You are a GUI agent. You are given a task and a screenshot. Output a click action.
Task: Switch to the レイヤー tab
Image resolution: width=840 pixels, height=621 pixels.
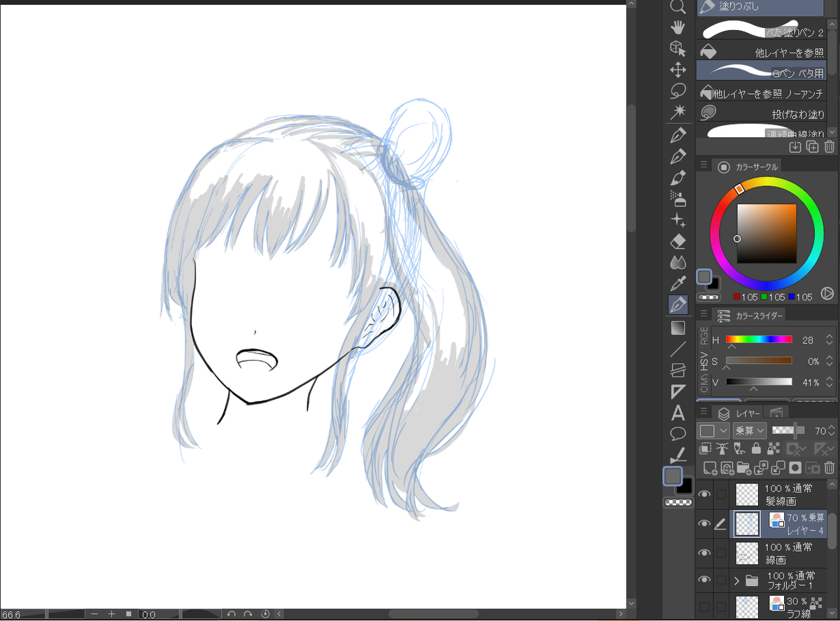(x=738, y=413)
